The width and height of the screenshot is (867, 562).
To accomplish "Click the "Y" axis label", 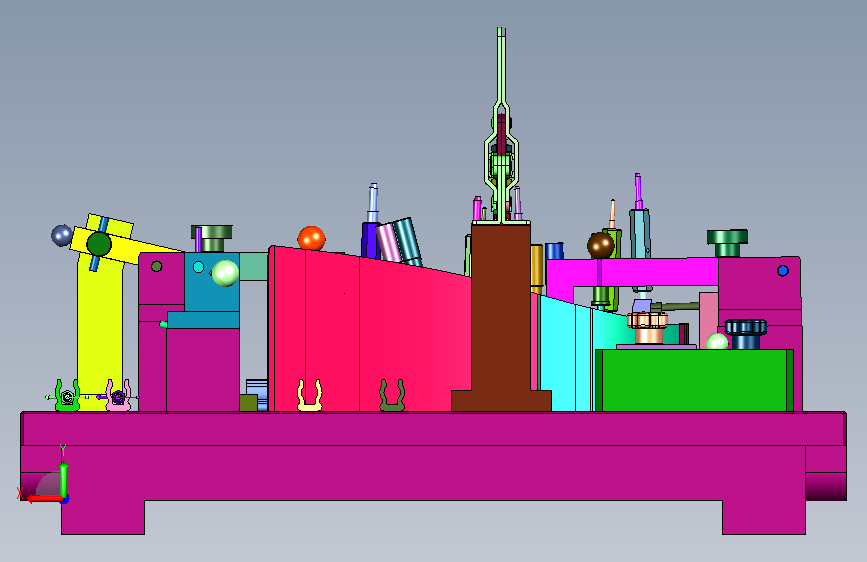I will point(63,450).
